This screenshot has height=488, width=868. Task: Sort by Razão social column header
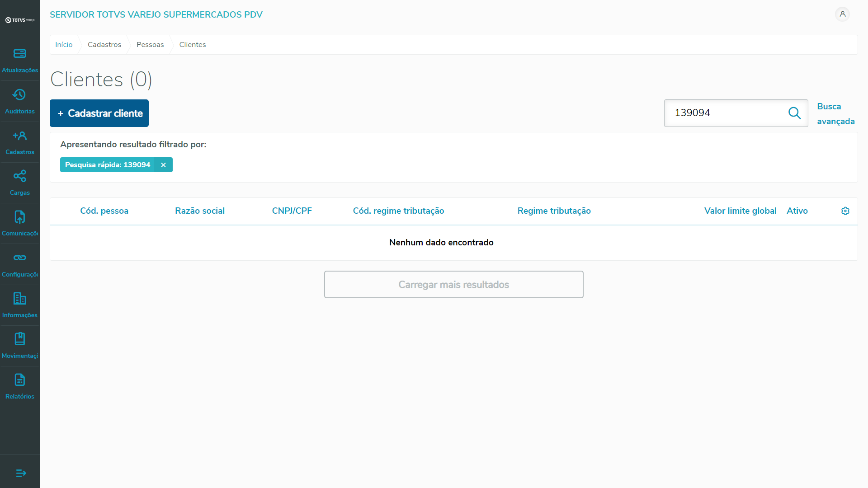200,211
